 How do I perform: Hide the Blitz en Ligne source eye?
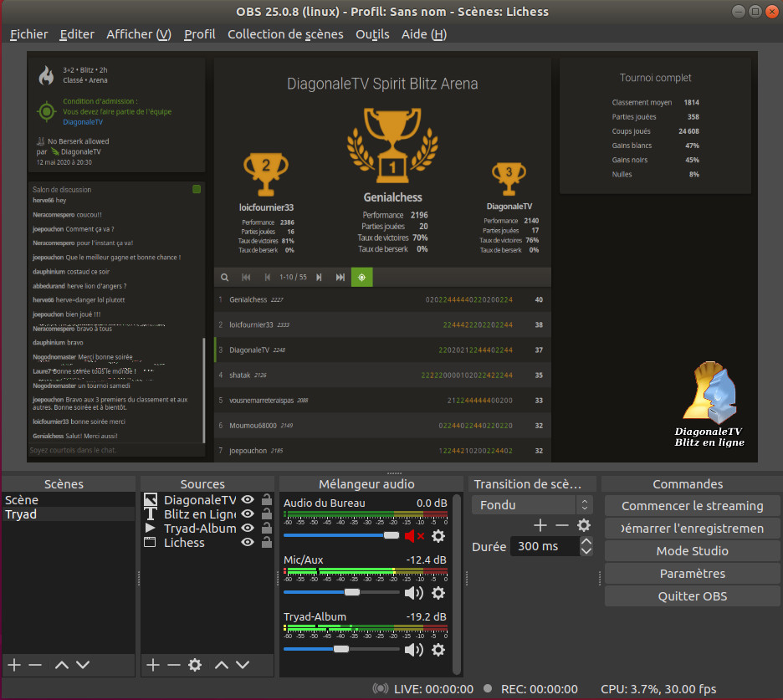coord(248,514)
